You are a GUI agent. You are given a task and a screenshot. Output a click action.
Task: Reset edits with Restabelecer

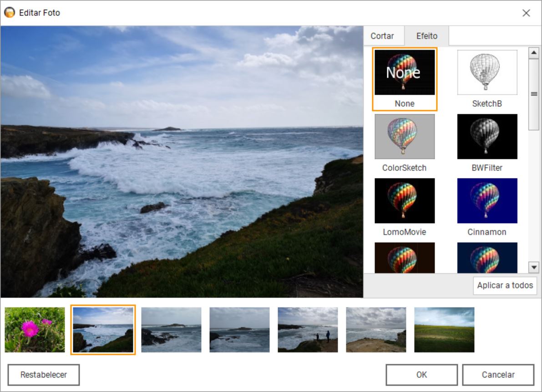44,375
